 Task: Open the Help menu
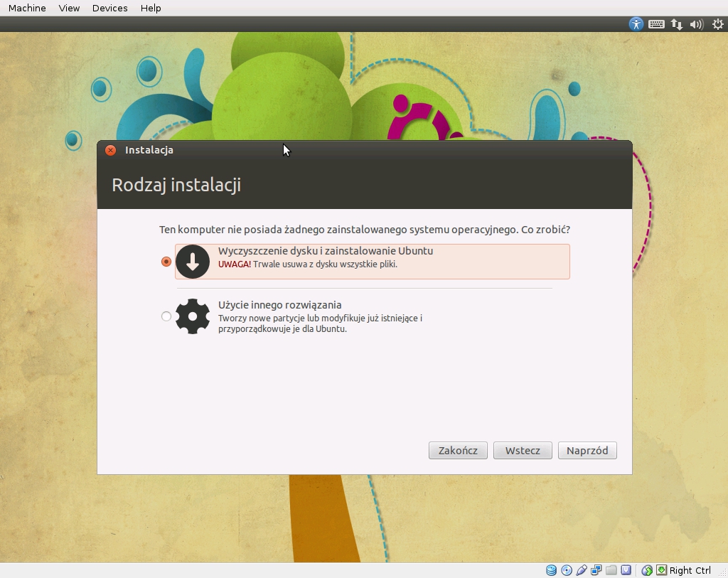pos(151,8)
